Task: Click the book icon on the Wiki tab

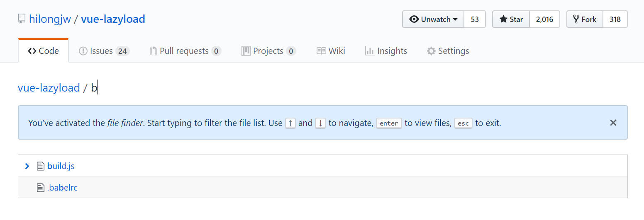Action: [321, 51]
